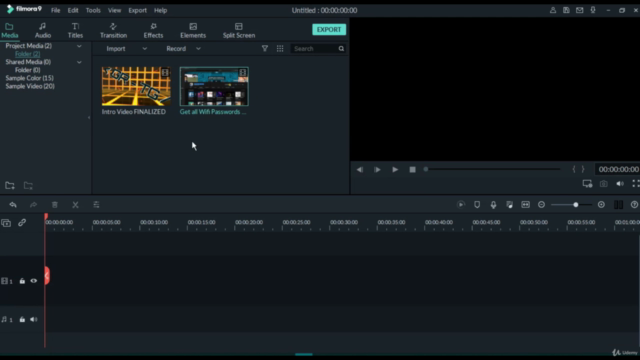
Task: Add a marker with the shield icon
Action: 477,204
